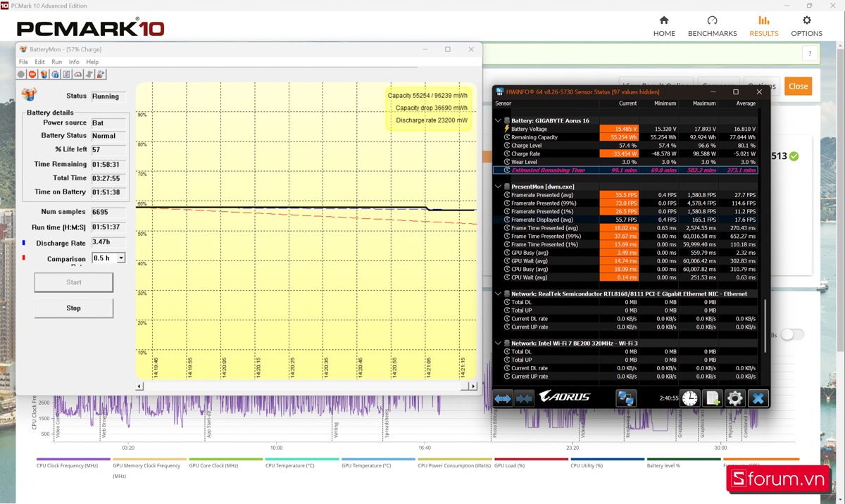Click the Average column header in HWiNFO

746,103
